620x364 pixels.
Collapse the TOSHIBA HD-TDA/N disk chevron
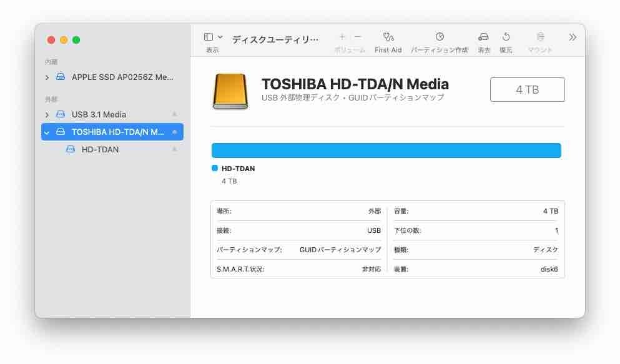[47, 132]
